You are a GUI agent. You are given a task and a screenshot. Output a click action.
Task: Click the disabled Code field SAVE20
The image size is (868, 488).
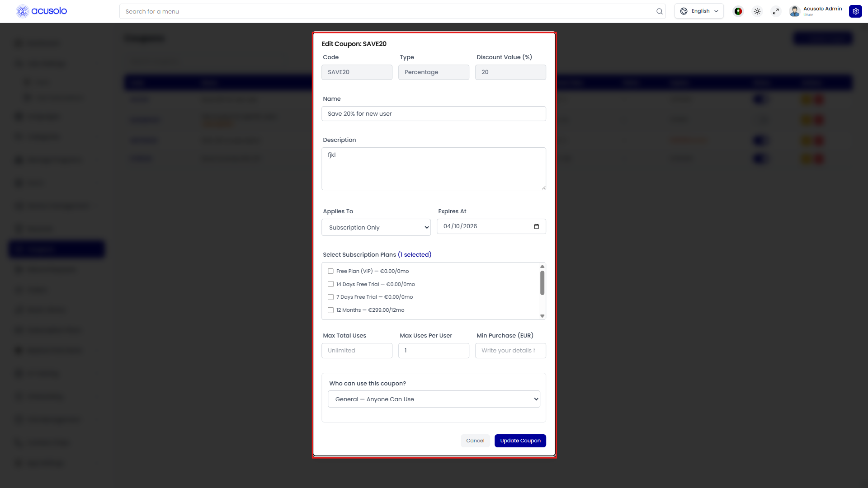click(357, 72)
